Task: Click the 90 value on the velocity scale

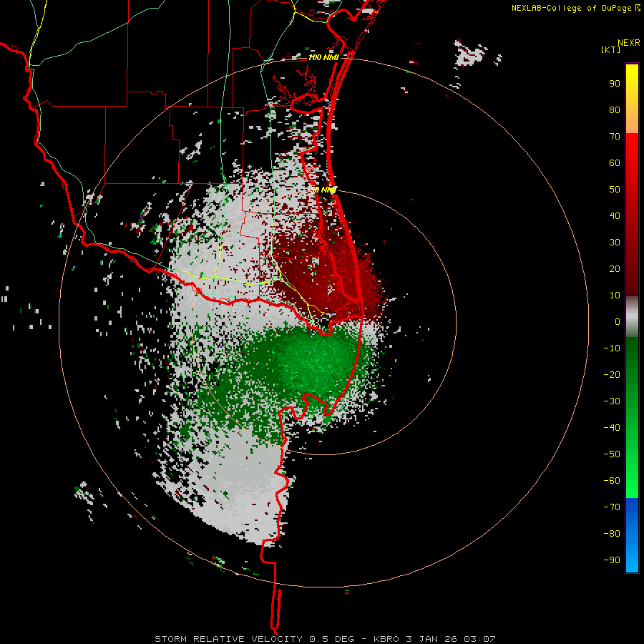Action: tap(615, 84)
